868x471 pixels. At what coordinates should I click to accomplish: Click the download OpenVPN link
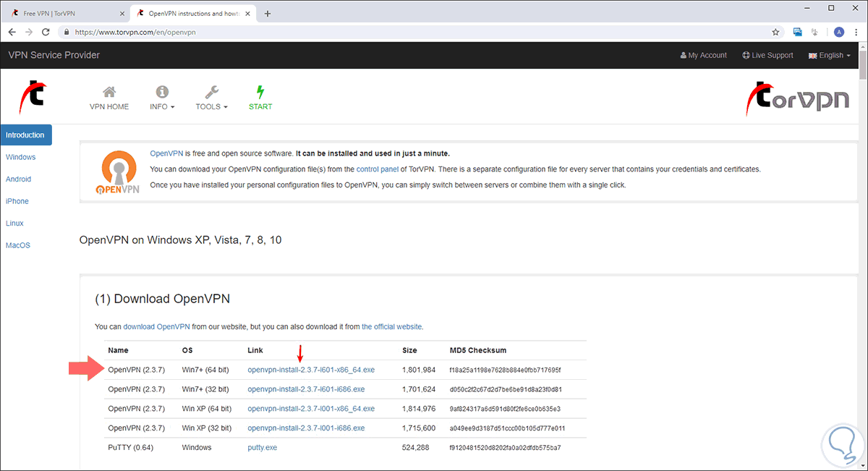(157, 327)
